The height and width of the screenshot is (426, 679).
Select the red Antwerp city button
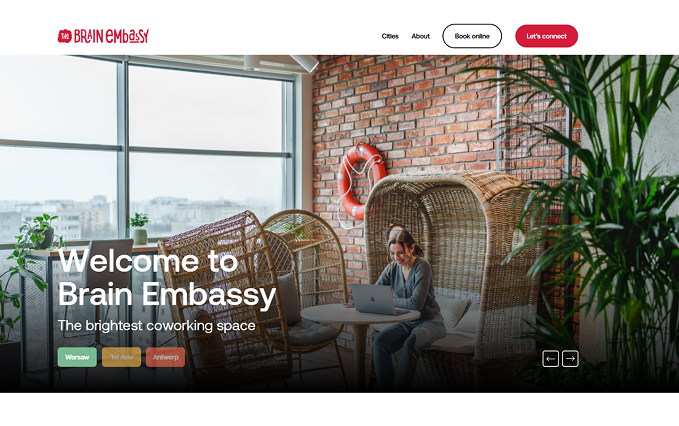pyautogui.click(x=165, y=357)
